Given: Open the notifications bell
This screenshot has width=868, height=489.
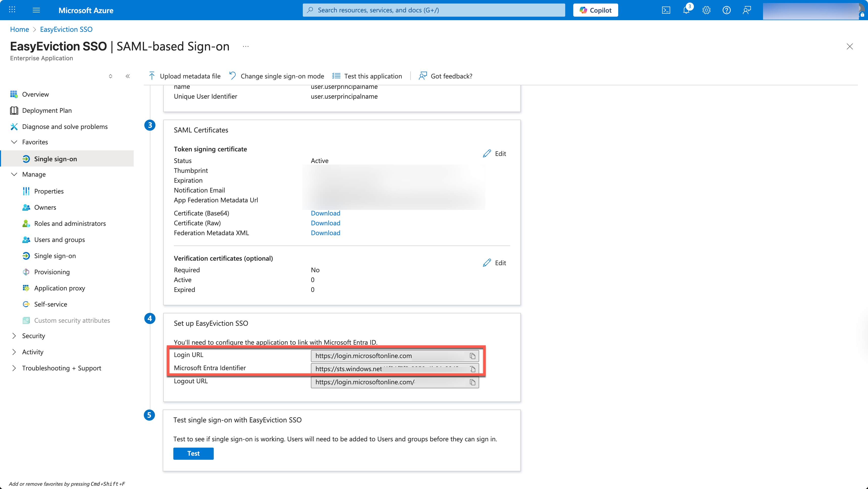Looking at the screenshot, I should pyautogui.click(x=686, y=10).
